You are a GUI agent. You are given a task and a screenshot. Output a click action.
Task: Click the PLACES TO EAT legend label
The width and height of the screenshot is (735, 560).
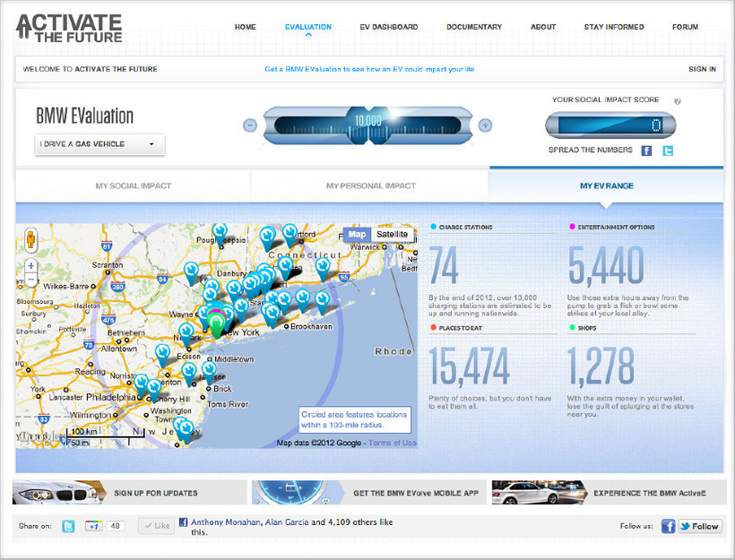click(x=461, y=328)
